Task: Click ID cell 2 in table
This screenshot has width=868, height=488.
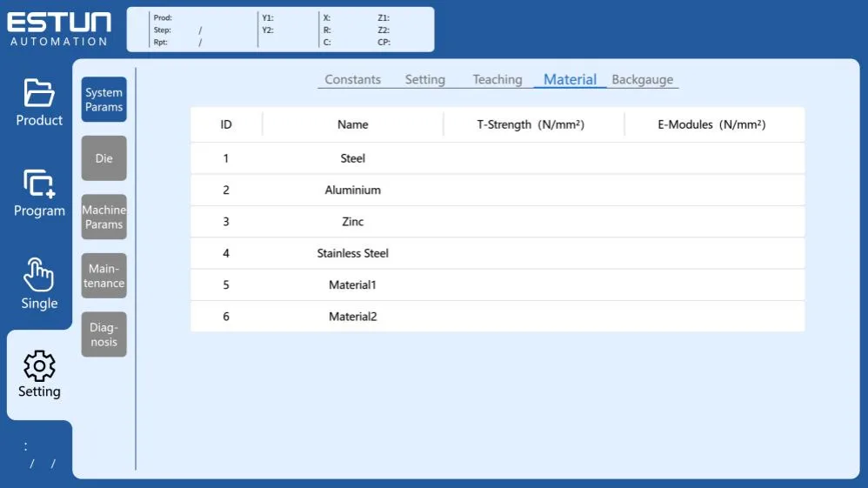Action: click(x=226, y=190)
